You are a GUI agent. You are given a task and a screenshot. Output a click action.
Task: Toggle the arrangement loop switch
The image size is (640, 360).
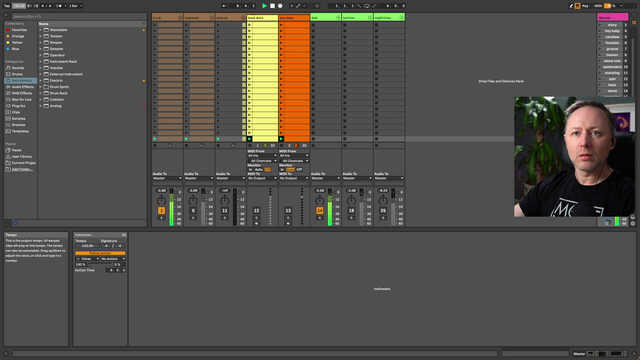[367, 6]
